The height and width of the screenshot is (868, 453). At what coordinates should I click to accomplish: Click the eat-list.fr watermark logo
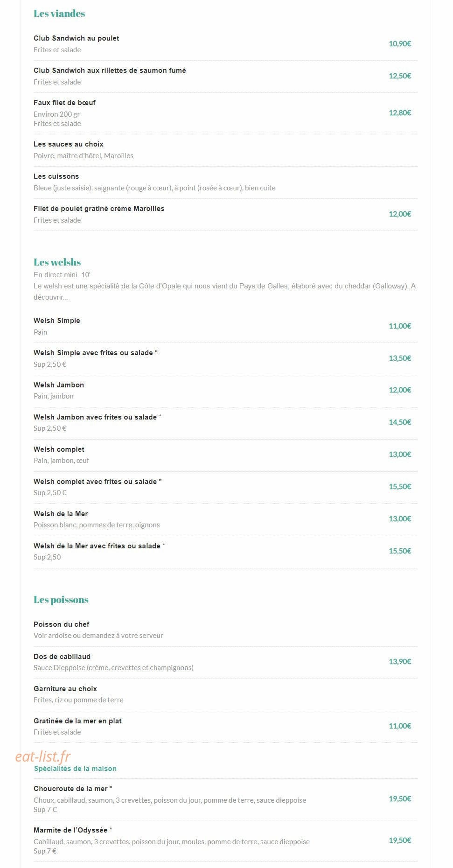(43, 756)
